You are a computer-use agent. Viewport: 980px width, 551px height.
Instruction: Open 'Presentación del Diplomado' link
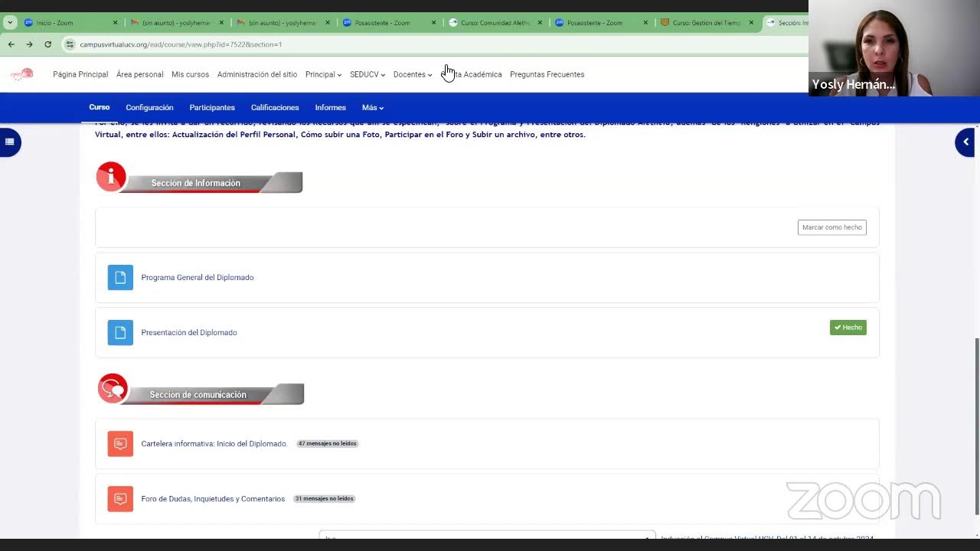point(189,333)
